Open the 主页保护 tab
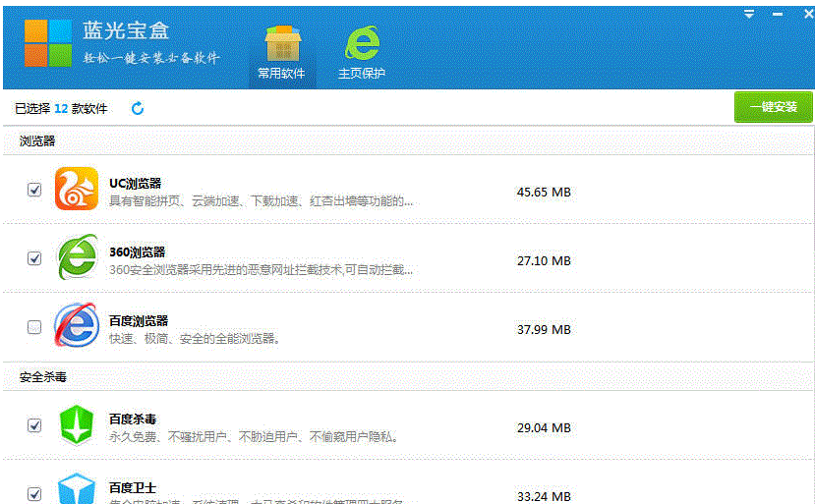 pyautogui.click(x=361, y=53)
